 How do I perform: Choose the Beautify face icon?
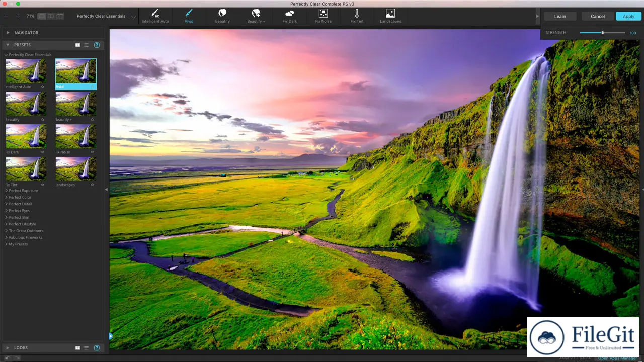222,13
